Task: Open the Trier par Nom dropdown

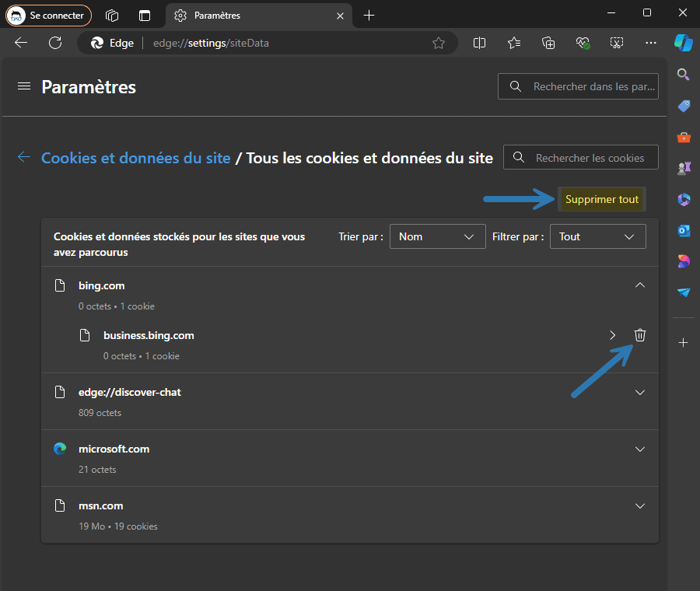Action: 437,236
